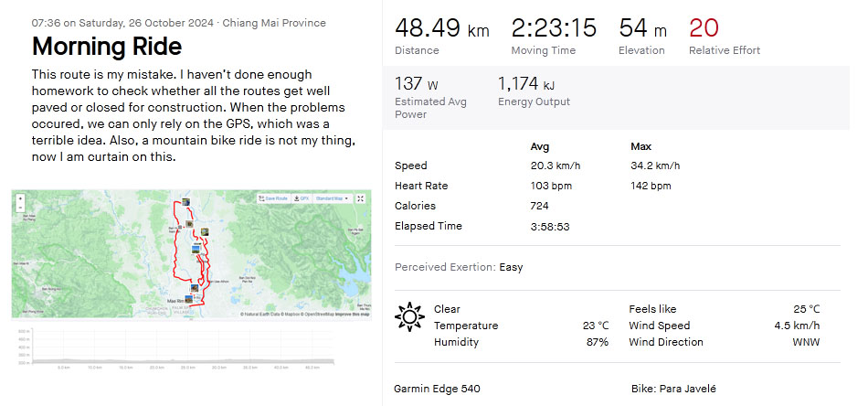Open topmost photo marker on route

pyautogui.click(x=186, y=202)
